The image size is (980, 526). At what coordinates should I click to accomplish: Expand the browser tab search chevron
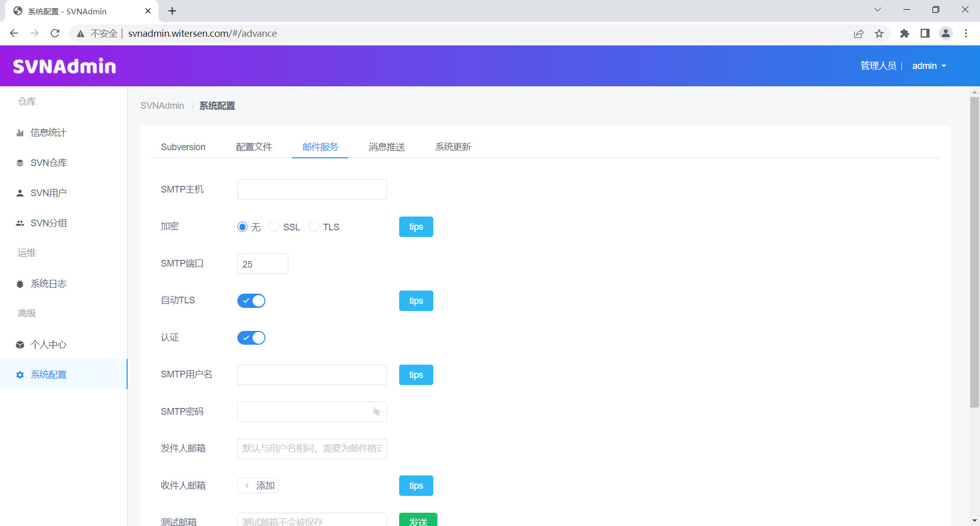click(877, 10)
